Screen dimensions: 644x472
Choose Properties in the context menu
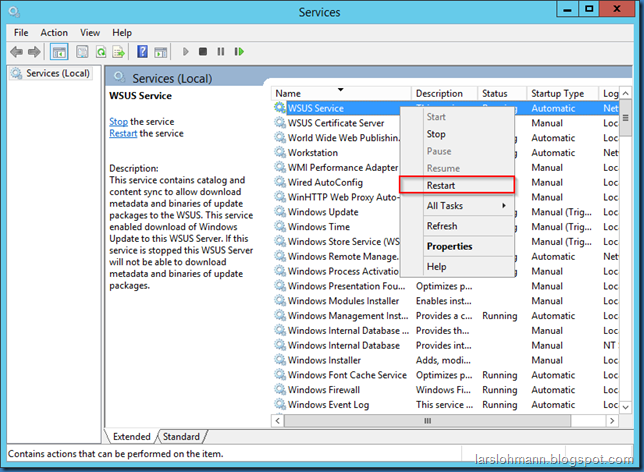coord(457,246)
